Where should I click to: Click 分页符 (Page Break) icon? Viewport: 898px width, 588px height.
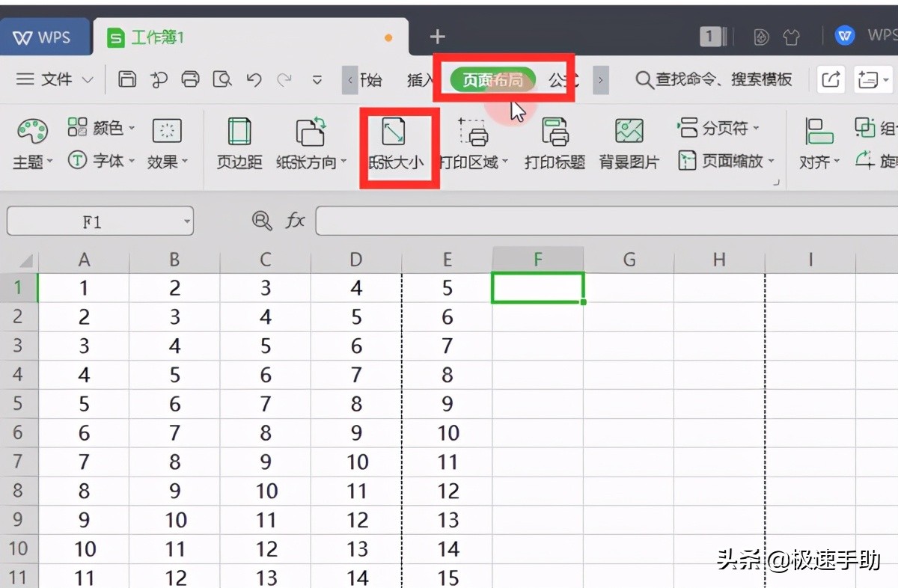click(x=688, y=128)
